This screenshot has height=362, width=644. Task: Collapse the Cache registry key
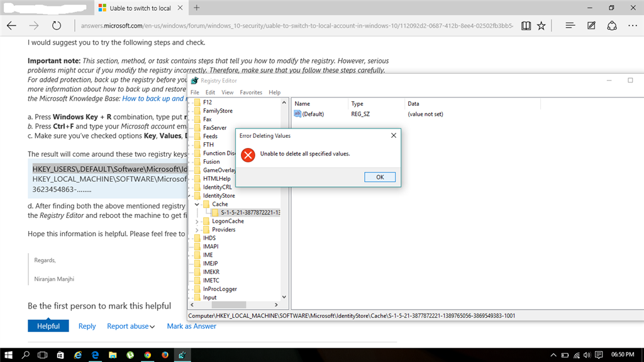[x=197, y=204]
